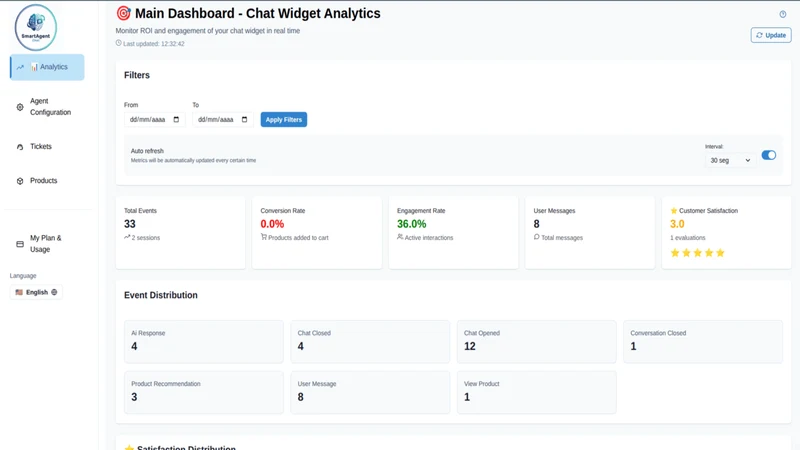The width and height of the screenshot is (800, 450).
Task: Open the English language selector
Action: click(36, 292)
